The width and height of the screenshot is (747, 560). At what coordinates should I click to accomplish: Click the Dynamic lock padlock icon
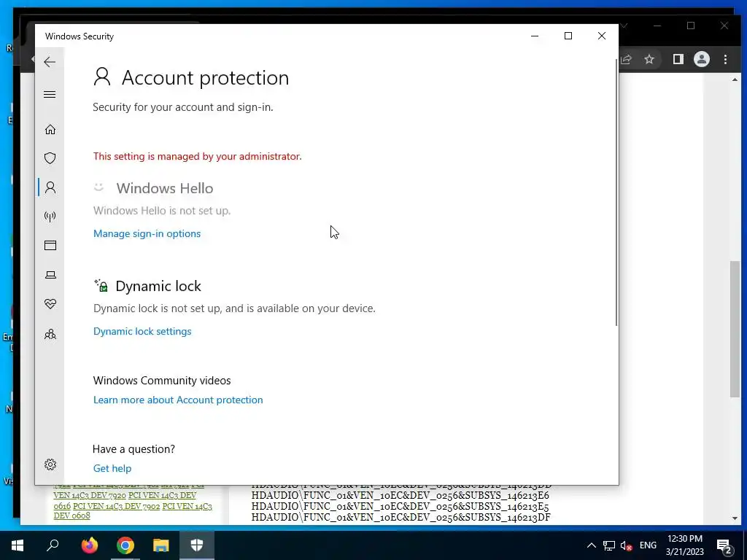click(101, 286)
